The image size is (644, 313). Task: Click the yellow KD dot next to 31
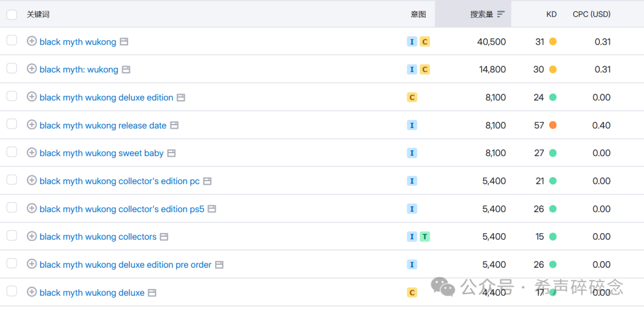pyautogui.click(x=553, y=42)
